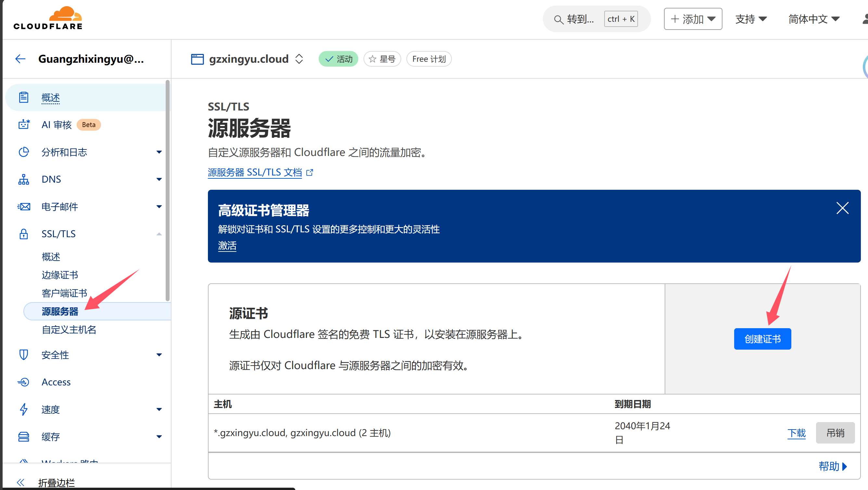The image size is (868, 490).
Task: Click the AI audit robot icon
Action: (24, 125)
